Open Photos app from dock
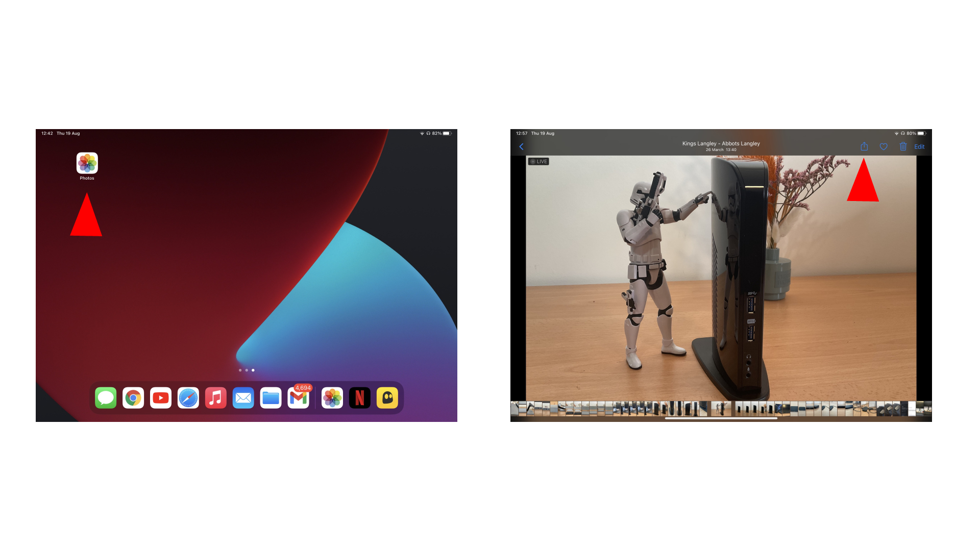The height and width of the screenshot is (551, 980). point(332,397)
